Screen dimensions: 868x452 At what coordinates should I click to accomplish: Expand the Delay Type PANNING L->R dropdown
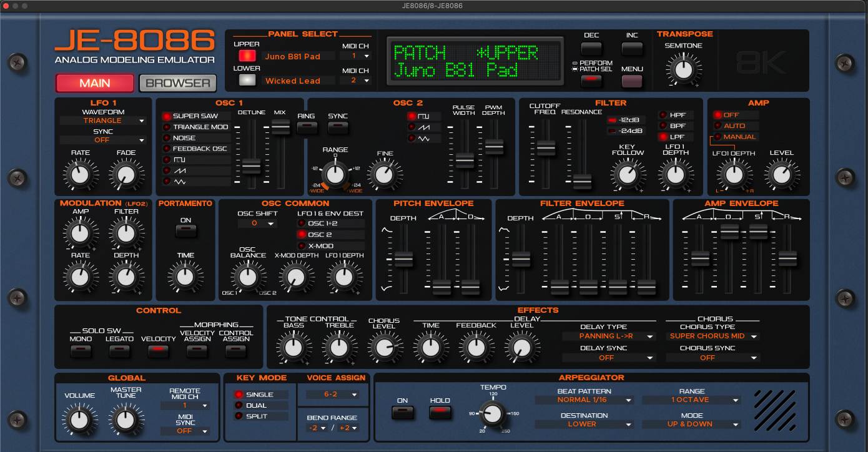pyautogui.click(x=608, y=336)
